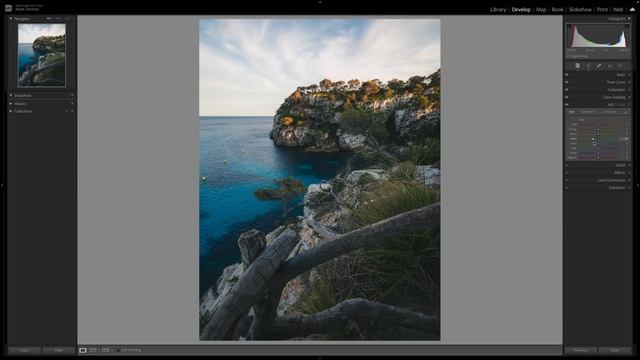
Task: Adjust the Green hue slider handle
Action: 593,139
